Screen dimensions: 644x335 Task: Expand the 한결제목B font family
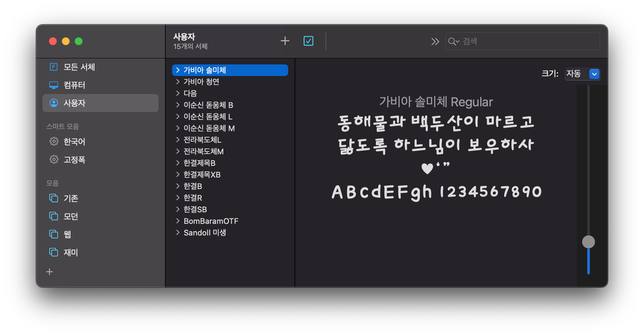coord(178,163)
